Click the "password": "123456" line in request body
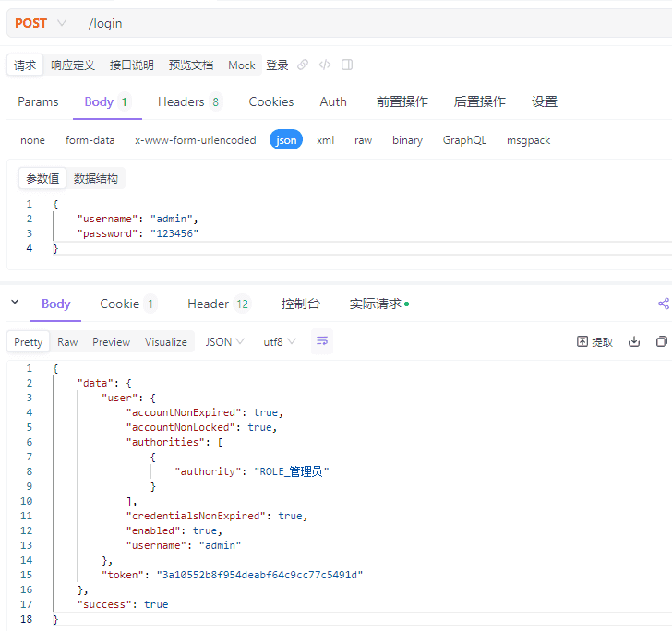The height and width of the screenshot is (631, 672). pyautogui.click(x=138, y=233)
